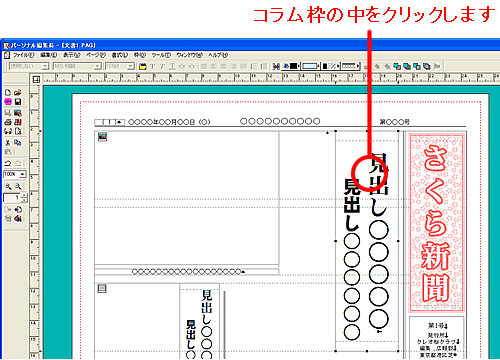Click the second magnifier zoom icon
The image size is (500, 360).
18,186
